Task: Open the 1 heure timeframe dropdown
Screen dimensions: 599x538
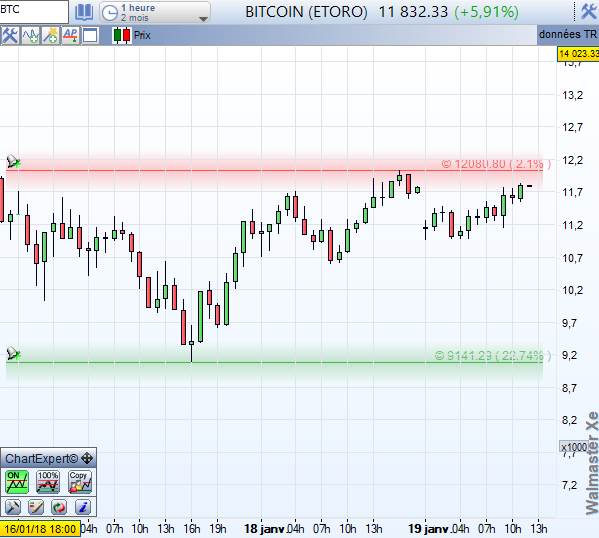Action: 155,12
